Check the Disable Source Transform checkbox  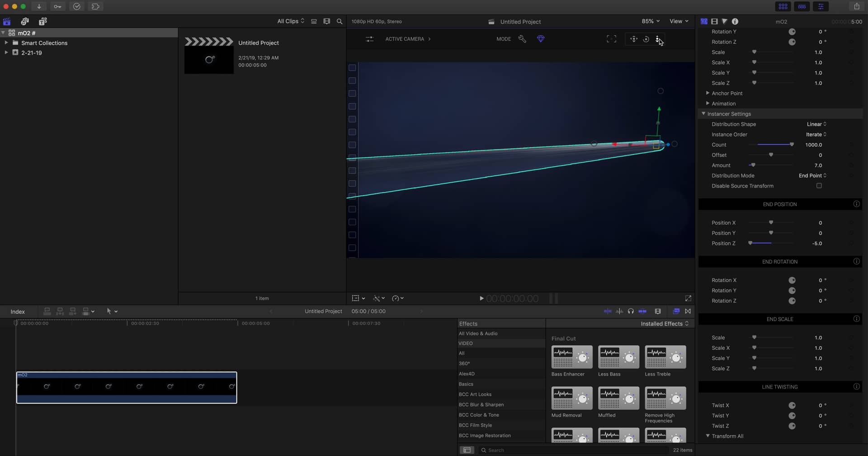tap(819, 186)
